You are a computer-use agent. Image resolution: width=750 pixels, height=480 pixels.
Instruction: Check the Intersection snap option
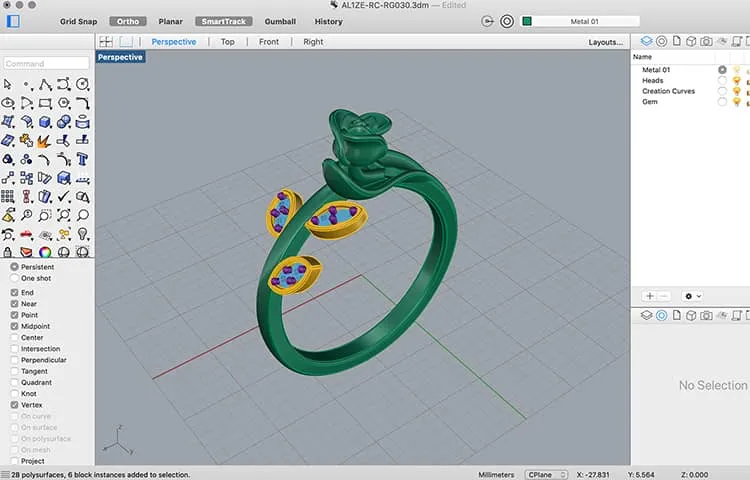click(14, 349)
